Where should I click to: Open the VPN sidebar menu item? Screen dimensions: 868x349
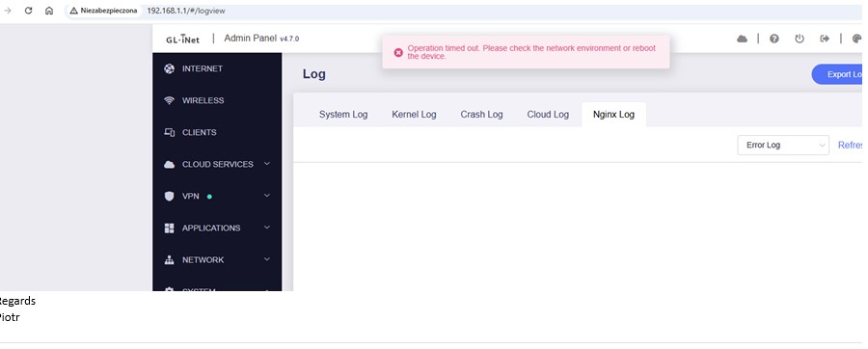click(217, 197)
